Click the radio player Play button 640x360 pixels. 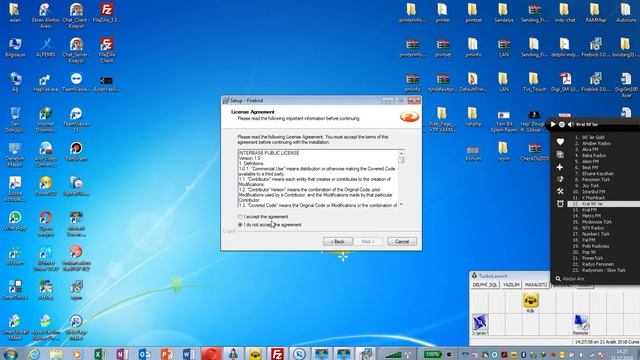tap(553, 124)
